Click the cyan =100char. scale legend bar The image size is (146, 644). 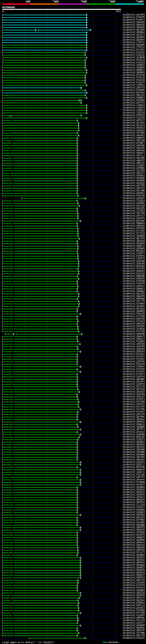point(105,642)
